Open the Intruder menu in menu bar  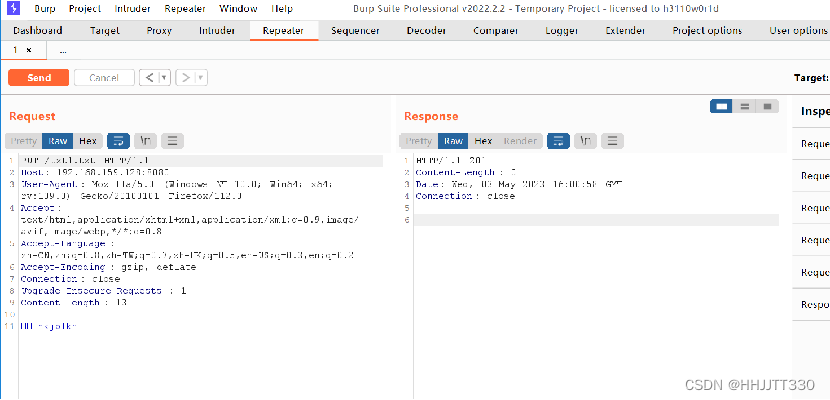pyautogui.click(x=132, y=8)
